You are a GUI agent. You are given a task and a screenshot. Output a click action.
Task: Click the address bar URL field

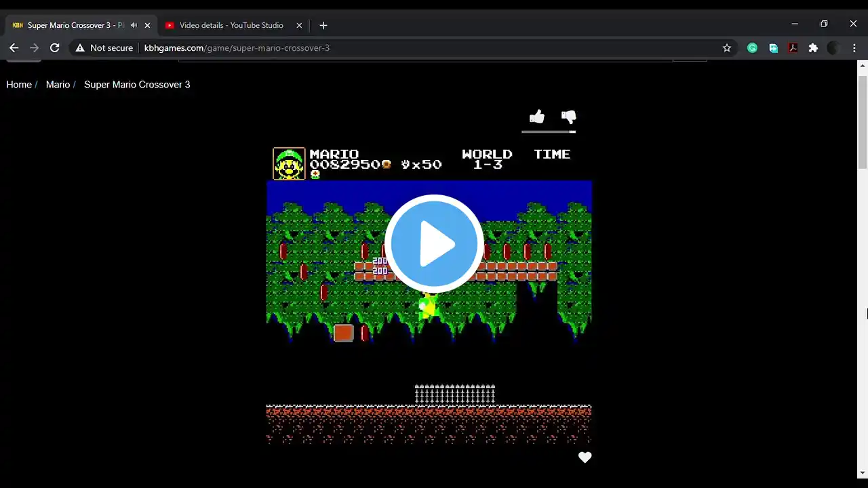pyautogui.click(x=407, y=48)
